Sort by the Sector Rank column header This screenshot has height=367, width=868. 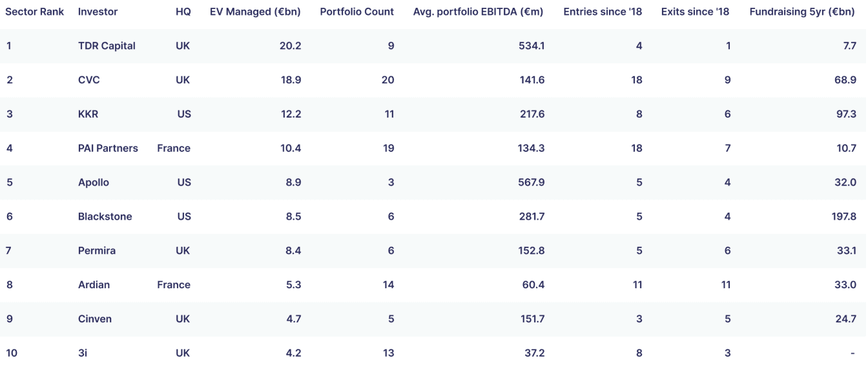point(35,12)
